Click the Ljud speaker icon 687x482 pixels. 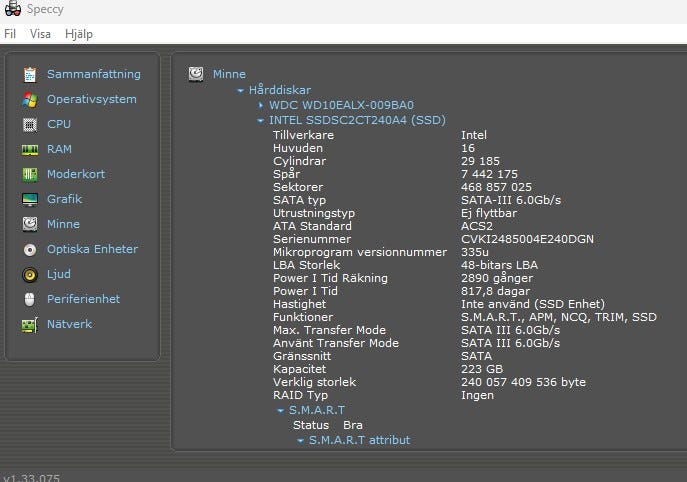(x=29, y=274)
